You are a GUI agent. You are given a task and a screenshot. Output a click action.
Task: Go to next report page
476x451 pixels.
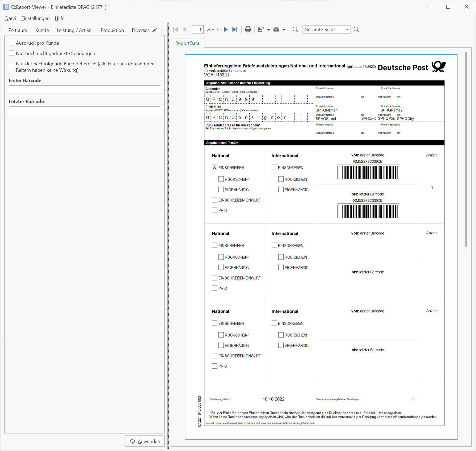click(226, 29)
